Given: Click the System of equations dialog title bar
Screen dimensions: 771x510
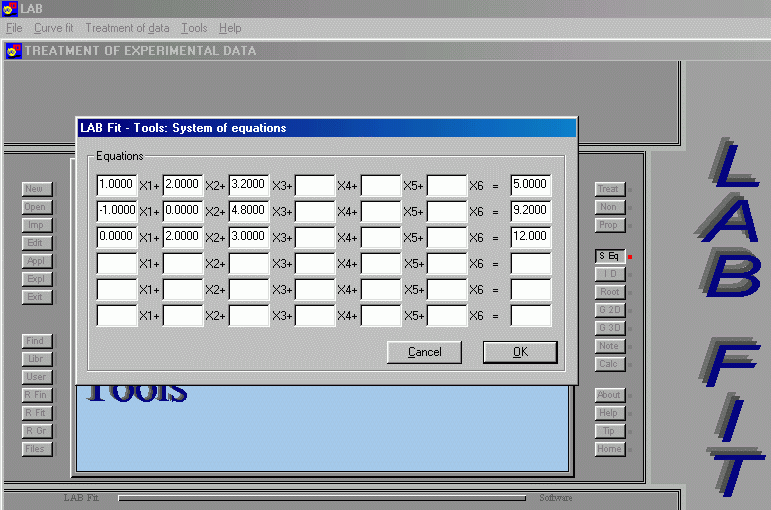Looking at the screenshot, I should tap(327, 128).
